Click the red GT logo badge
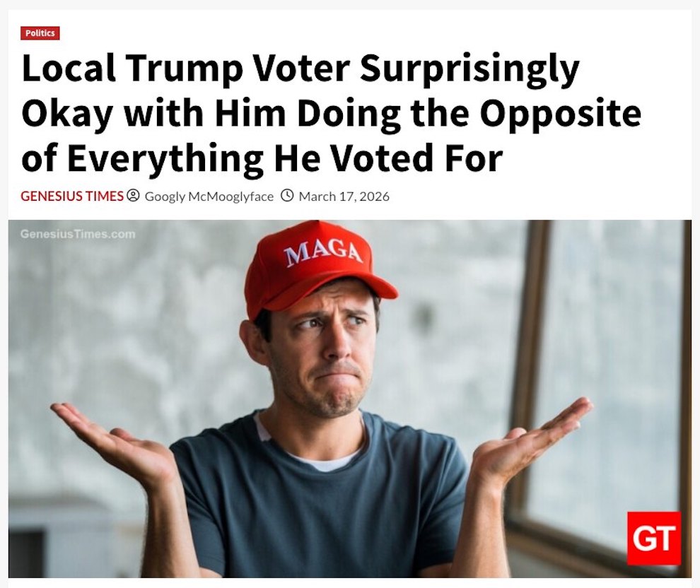This screenshot has height=588, width=700. [653, 539]
